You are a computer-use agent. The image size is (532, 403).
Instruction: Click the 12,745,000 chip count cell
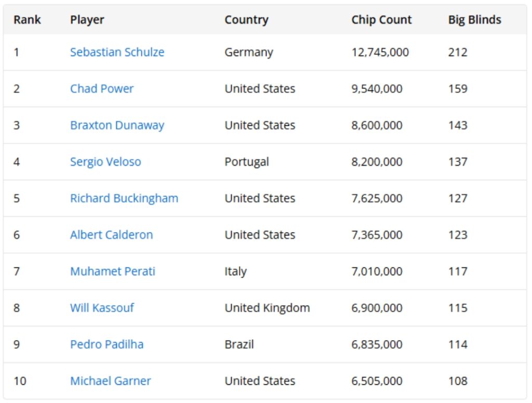(x=380, y=52)
